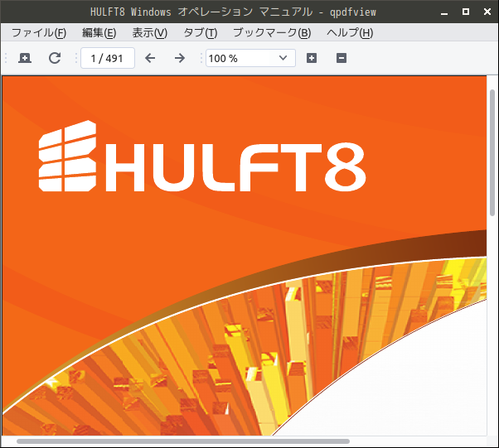The image size is (499, 448).
Task: Minimize the qpdfview window
Action: (444, 12)
